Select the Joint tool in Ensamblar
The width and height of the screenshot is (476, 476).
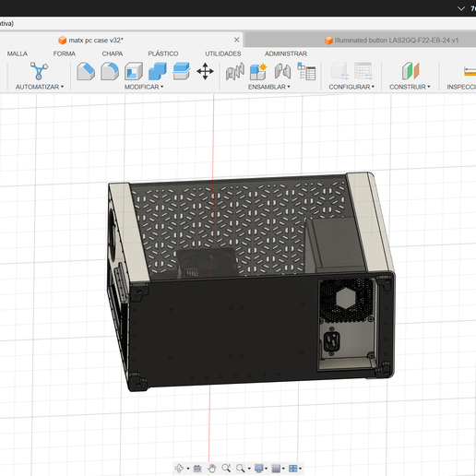(x=235, y=71)
